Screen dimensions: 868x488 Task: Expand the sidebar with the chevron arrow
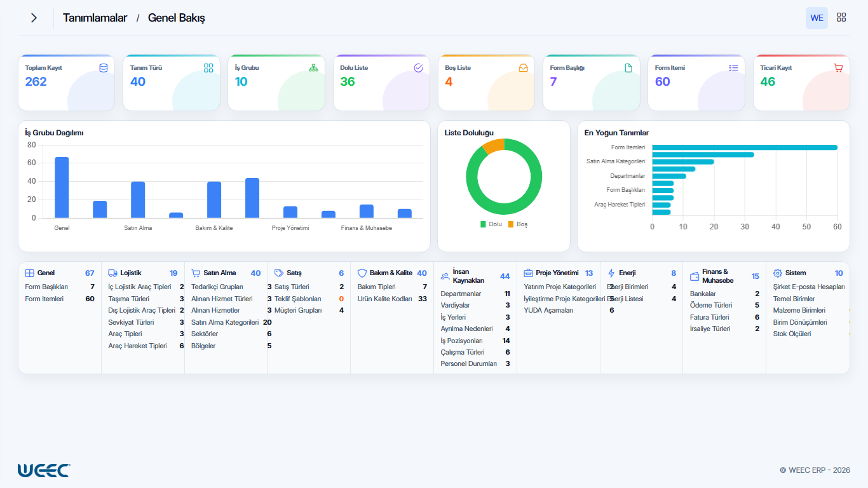[x=34, y=18]
